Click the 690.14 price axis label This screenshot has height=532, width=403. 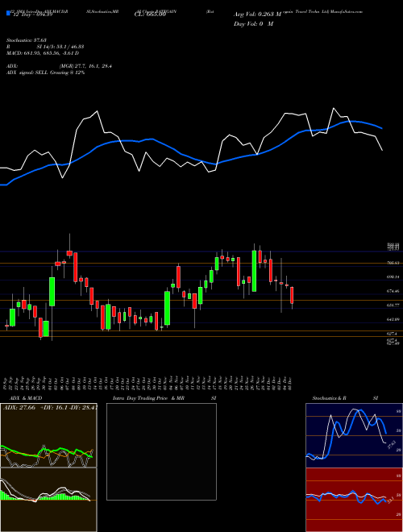[393, 277]
